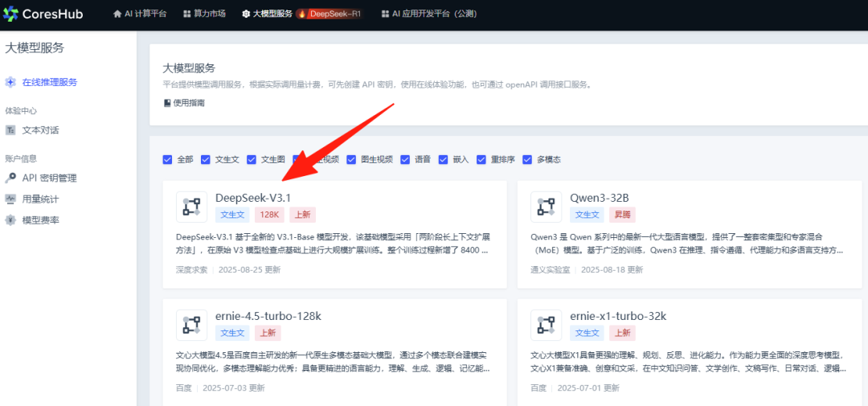Click the sparkle icon beside 在线推理服务
Image resolution: width=868 pixels, height=406 pixels.
click(10, 82)
